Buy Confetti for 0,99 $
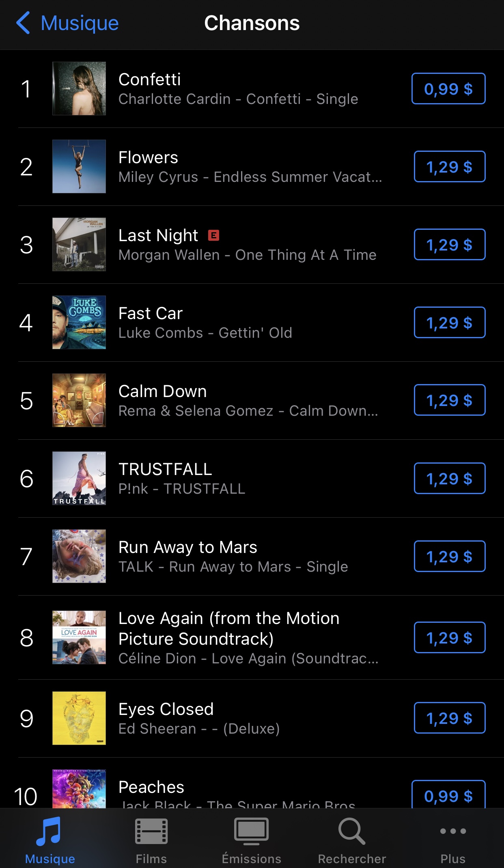This screenshot has width=504, height=868. (448, 89)
